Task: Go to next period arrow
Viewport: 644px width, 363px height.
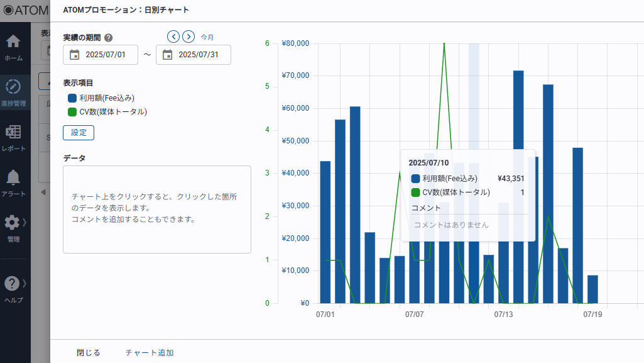Action: 188,36
